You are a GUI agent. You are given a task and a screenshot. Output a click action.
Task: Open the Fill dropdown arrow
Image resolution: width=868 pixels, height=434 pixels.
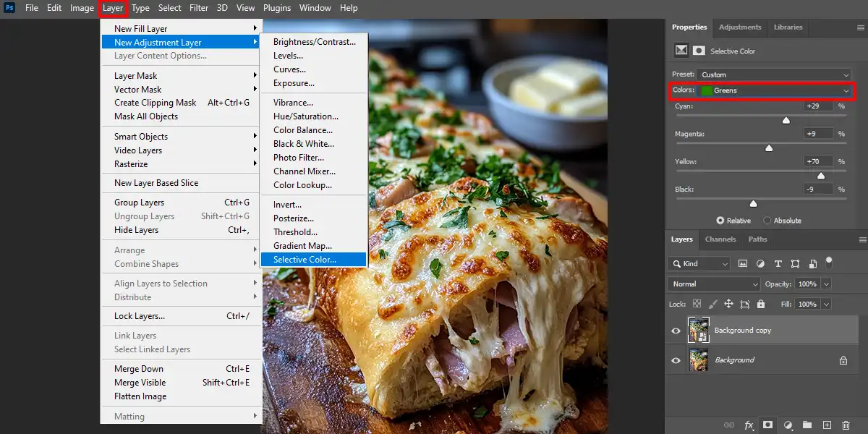826,305
